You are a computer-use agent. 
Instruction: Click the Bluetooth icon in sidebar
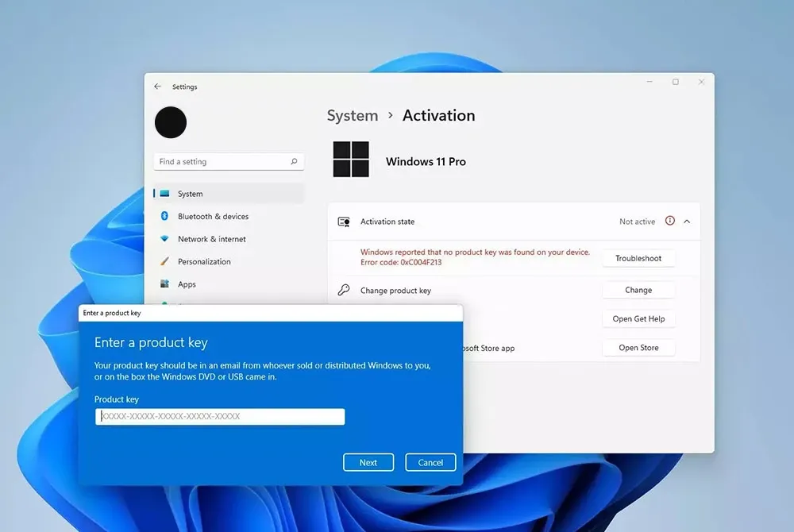coord(164,216)
